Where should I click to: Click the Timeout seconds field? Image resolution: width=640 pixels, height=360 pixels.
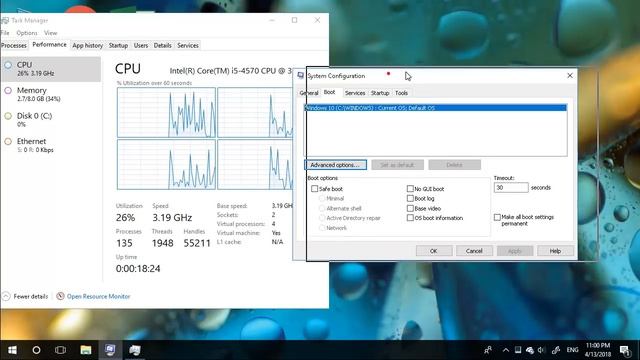[x=511, y=187]
